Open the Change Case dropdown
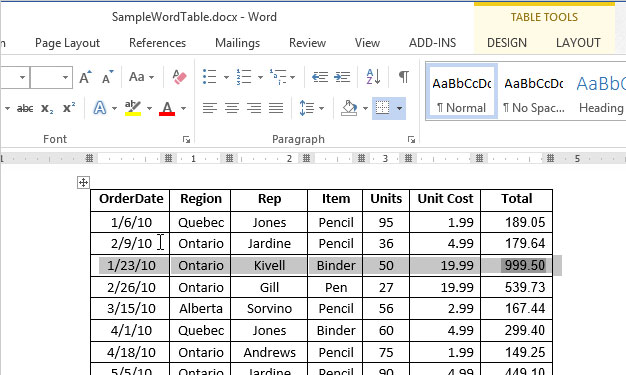This screenshot has height=375, width=626. 141,77
